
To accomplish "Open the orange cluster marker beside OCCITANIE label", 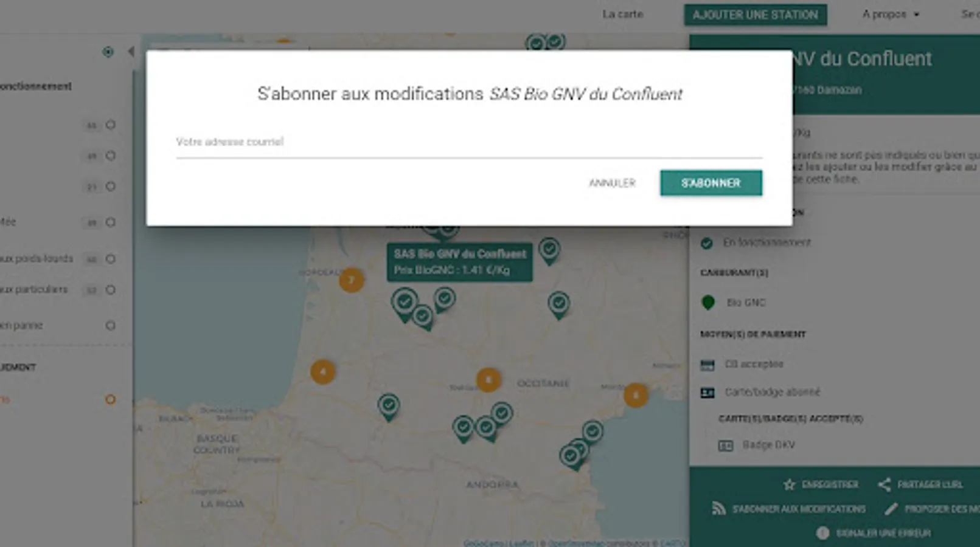I will (488, 380).
